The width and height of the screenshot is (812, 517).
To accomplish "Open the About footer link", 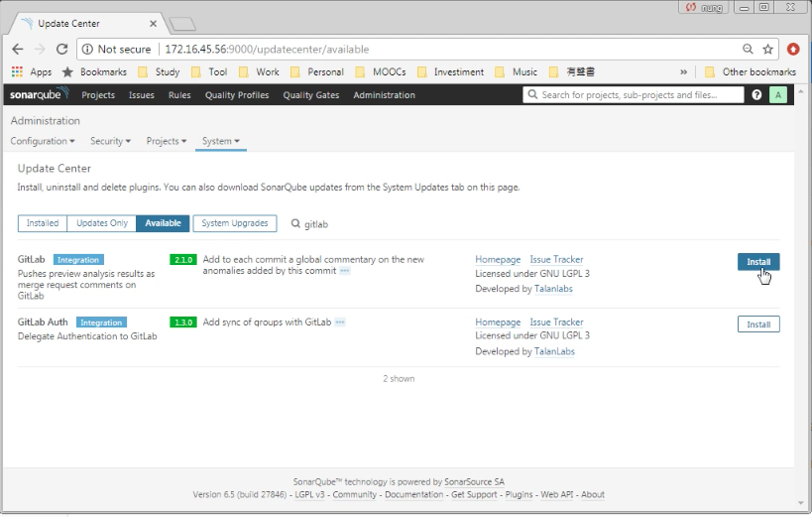I will tap(593, 494).
